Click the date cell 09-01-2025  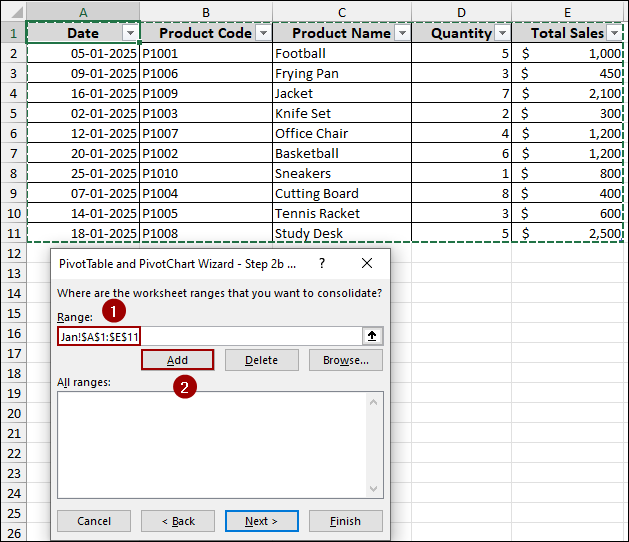tap(83, 73)
